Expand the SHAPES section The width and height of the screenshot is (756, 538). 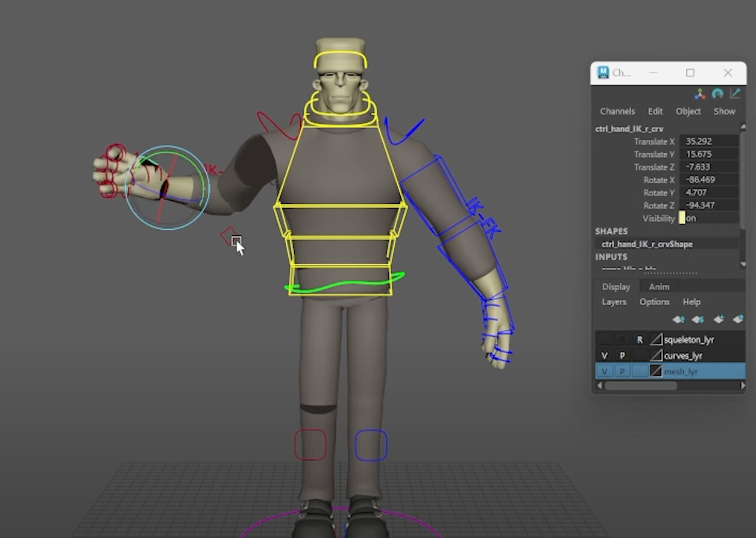611,231
